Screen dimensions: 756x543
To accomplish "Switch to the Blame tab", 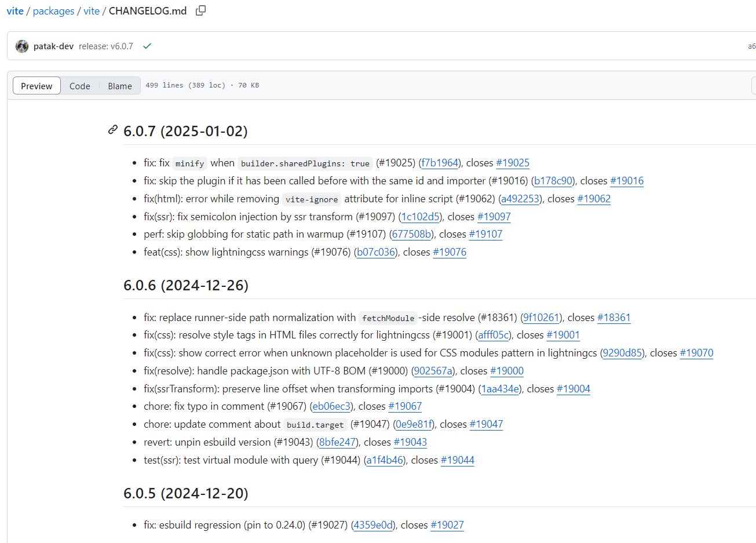I will tap(120, 86).
